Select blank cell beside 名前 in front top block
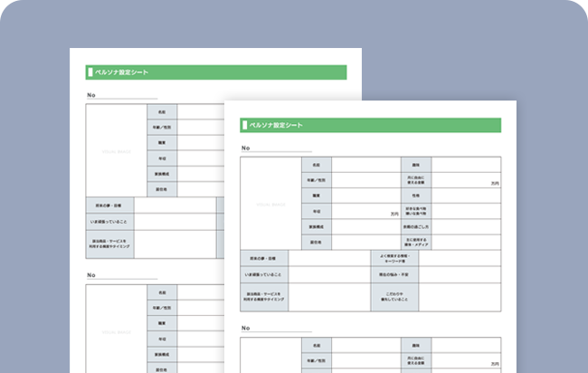The width and height of the screenshot is (588, 373). tap(366, 165)
